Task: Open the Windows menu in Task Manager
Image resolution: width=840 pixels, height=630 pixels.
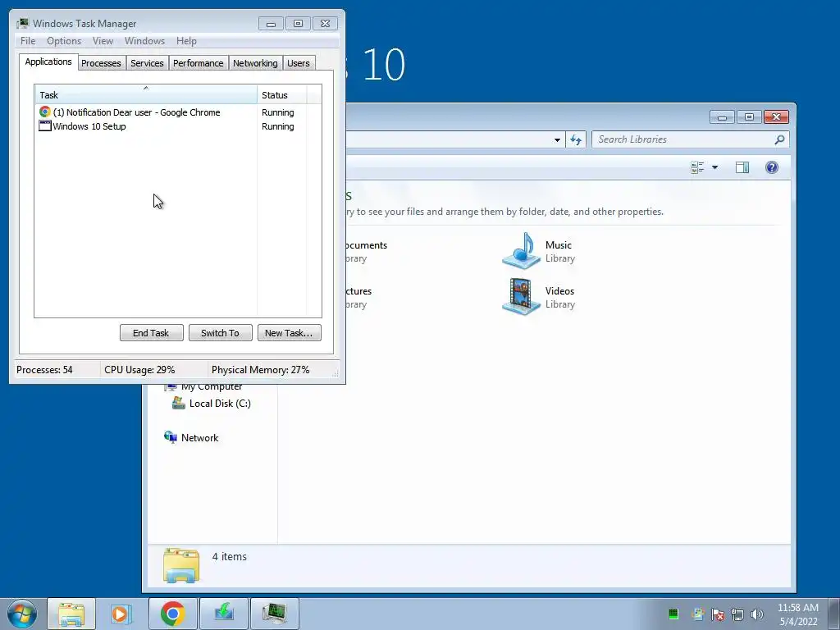Action: tap(144, 41)
